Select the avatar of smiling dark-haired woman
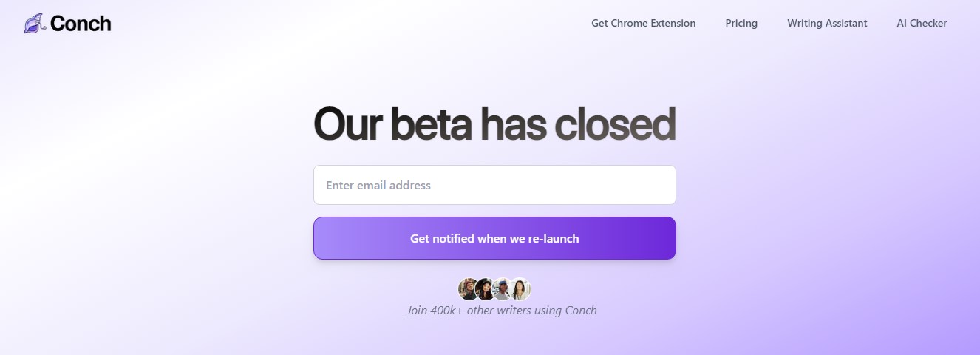Viewport: 980px width, 355px height. pos(485,288)
